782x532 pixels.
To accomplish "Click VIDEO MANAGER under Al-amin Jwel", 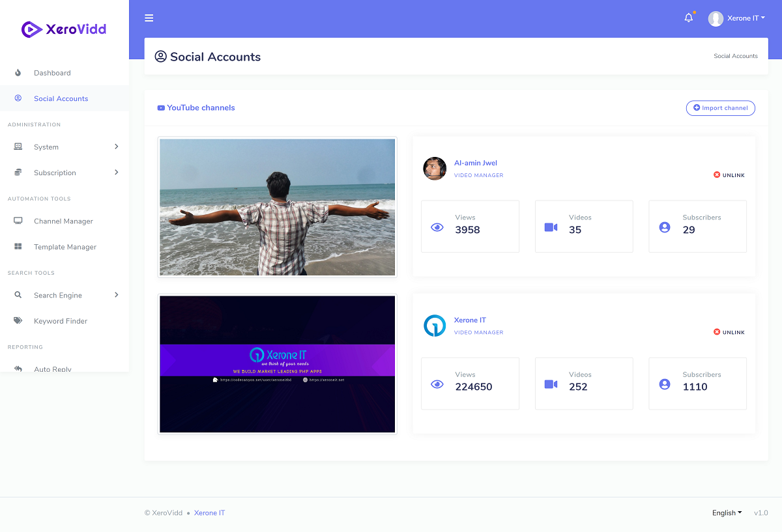I will [479, 176].
